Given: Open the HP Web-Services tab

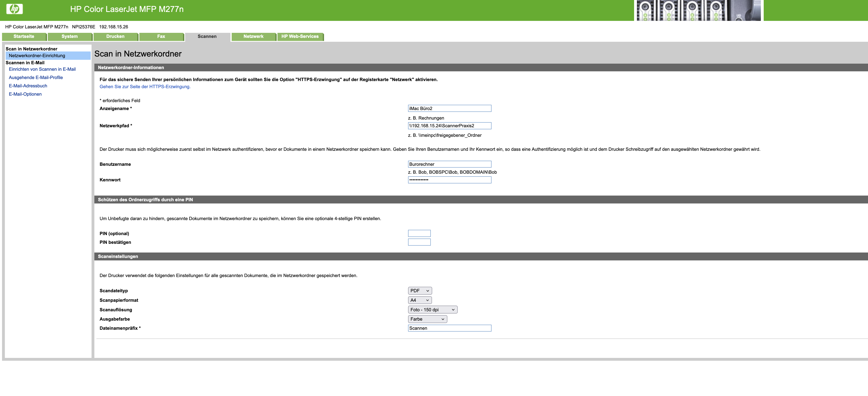Looking at the screenshot, I should click(300, 36).
